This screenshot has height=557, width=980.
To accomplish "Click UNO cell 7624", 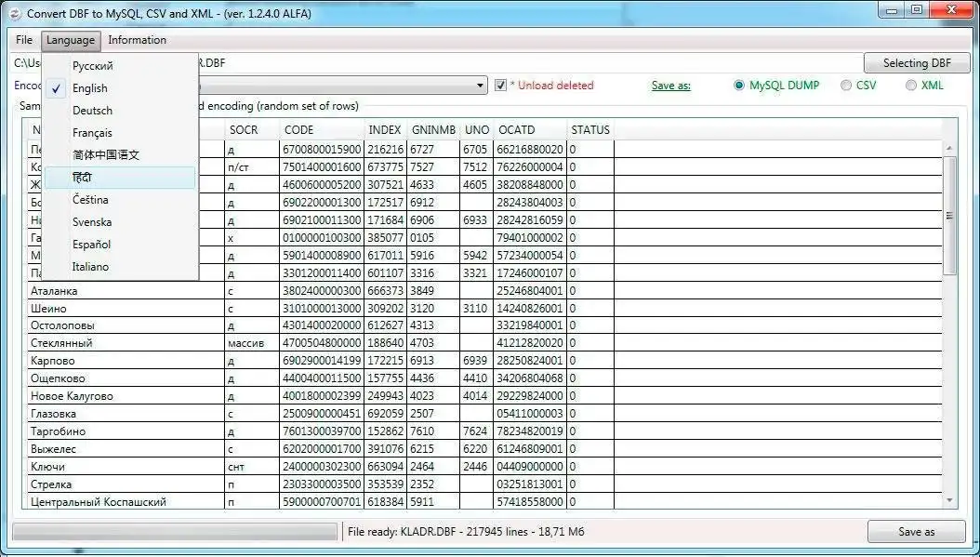I will pyautogui.click(x=477, y=431).
